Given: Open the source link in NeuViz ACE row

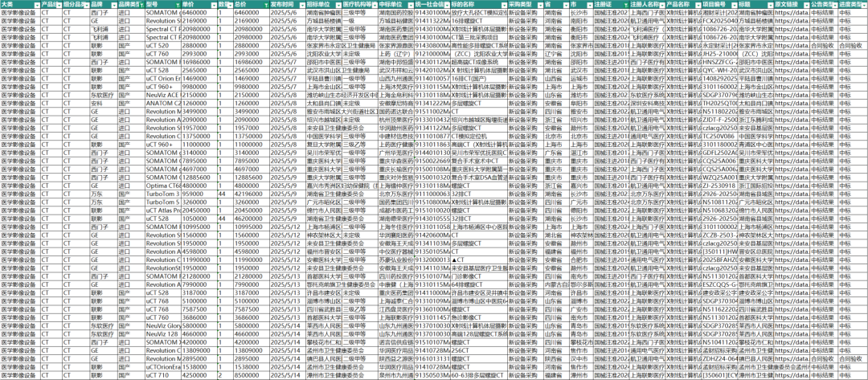Looking at the screenshot, I should [792, 95].
